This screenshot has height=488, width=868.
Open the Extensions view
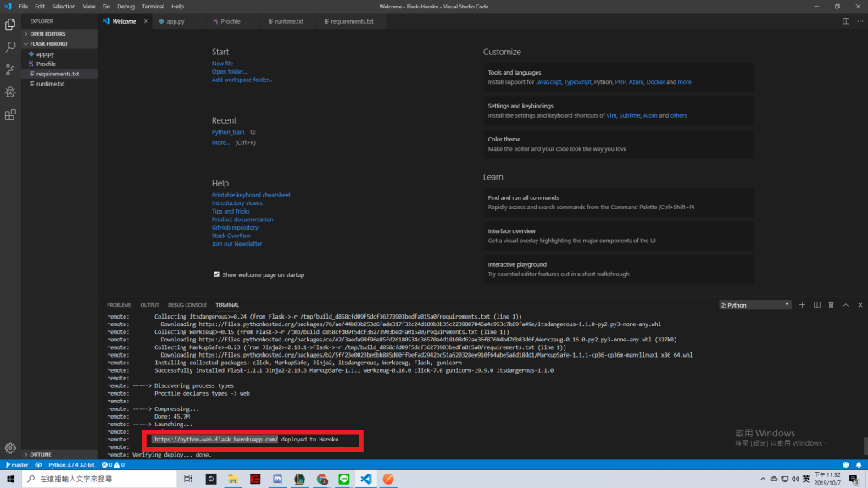coord(10,115)
